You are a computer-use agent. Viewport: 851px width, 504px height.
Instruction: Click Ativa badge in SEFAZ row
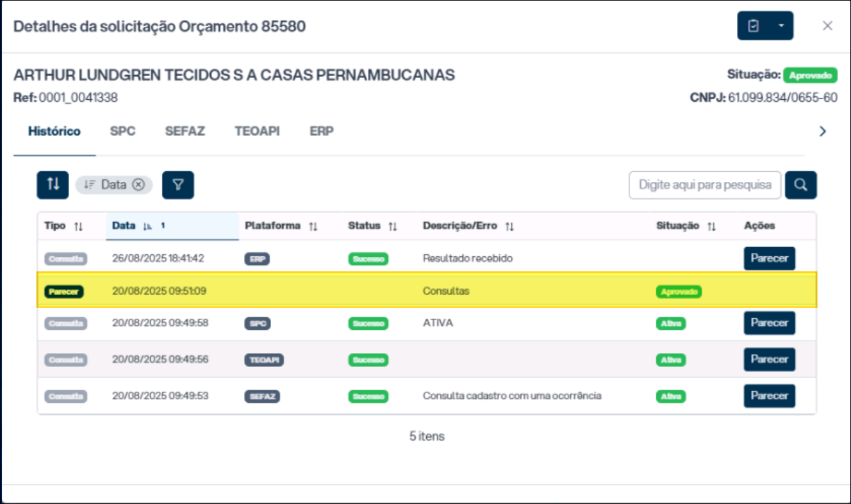670,396
